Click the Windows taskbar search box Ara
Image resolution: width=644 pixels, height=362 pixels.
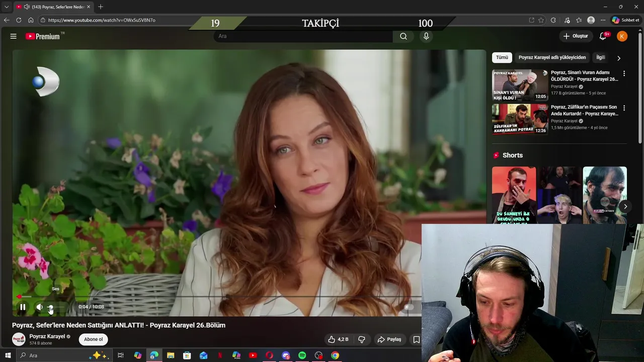tap(64, 355)
